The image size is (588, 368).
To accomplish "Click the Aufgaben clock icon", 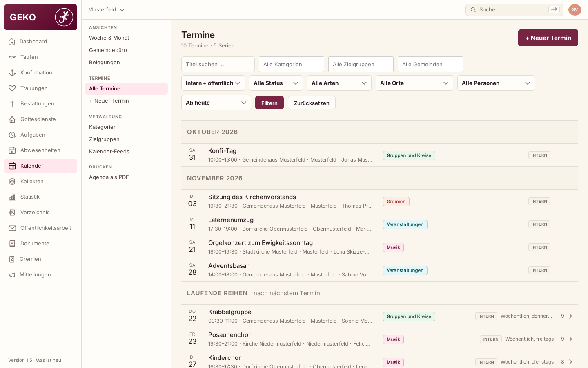I will [x=12, y=135].
